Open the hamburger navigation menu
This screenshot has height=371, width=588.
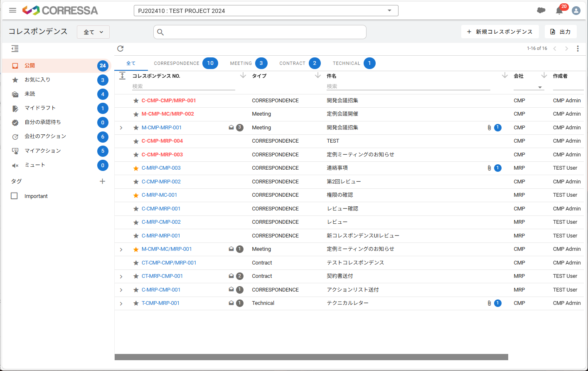pos(12,10)
